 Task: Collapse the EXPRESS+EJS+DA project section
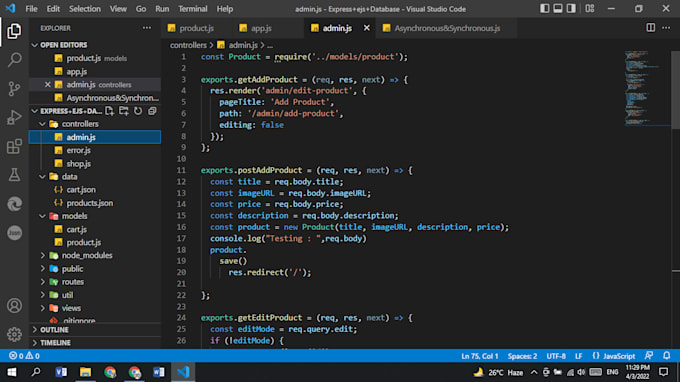[x=35, y=111]
